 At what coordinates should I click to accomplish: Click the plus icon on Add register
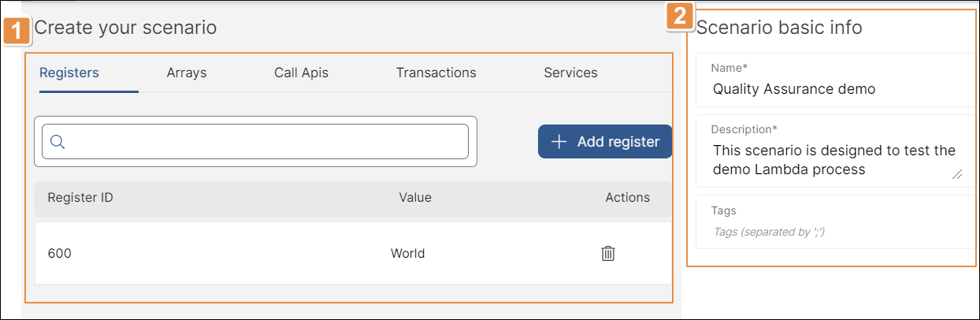point(559,142)
